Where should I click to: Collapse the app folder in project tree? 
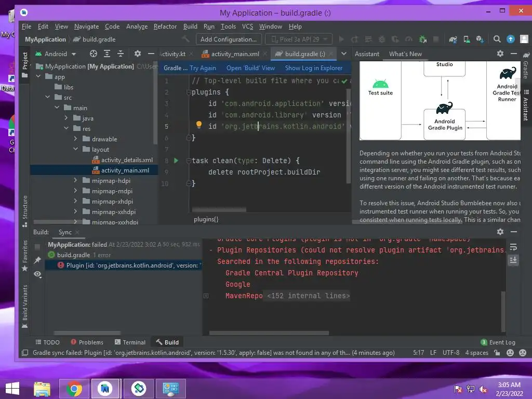[38, 77]
